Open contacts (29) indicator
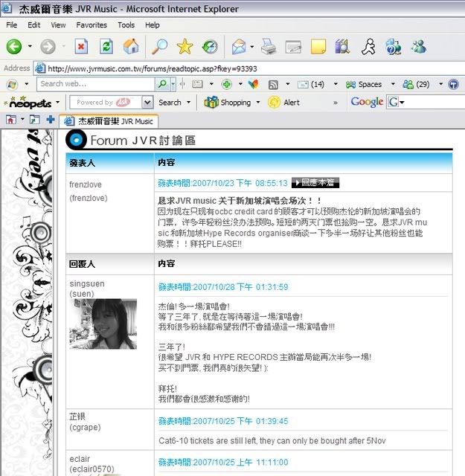The width and height of the screenshot is (465, 476). [x=416, y=84]
